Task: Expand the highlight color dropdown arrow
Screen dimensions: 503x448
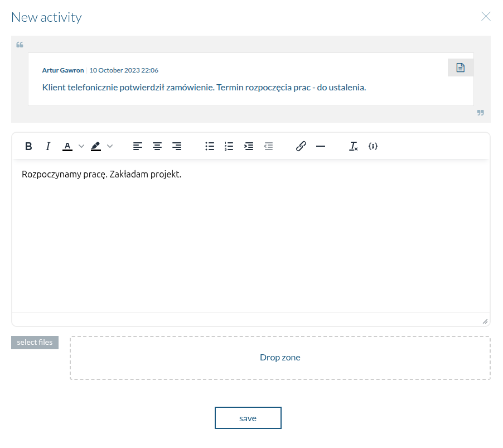Action: (x=110, y=146)
